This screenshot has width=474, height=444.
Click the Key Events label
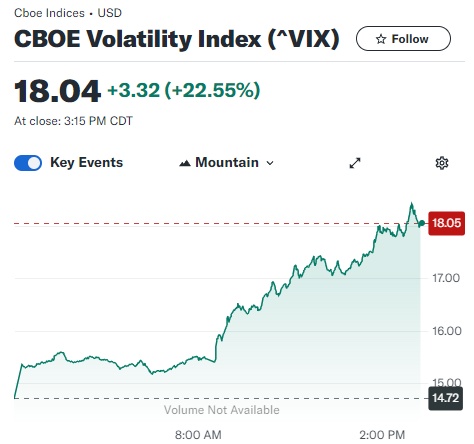87,162
